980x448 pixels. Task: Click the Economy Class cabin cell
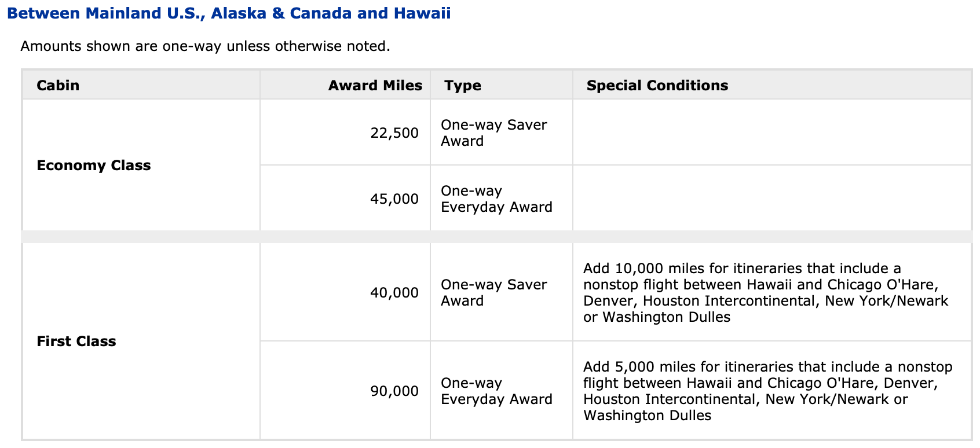(x=93, y=166)
